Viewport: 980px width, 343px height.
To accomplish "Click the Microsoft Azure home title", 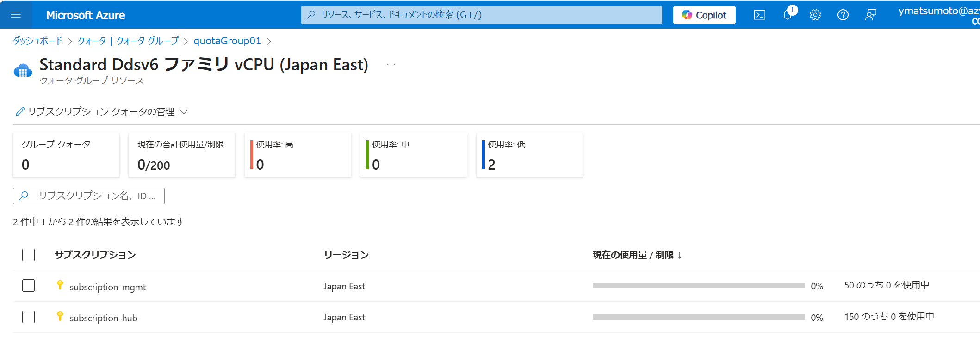I will pos(86,15).
